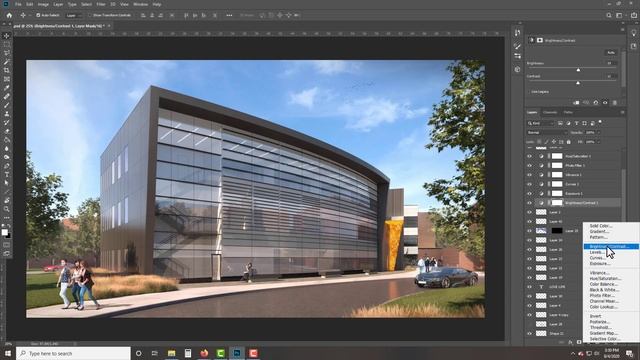Click the Brightness slider handle
640x360 pixels.
578,70
